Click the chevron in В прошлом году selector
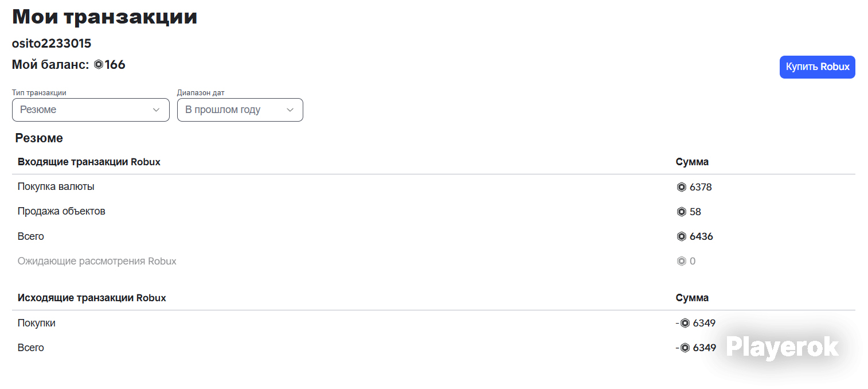868x389 pixels. click(290, 110)
